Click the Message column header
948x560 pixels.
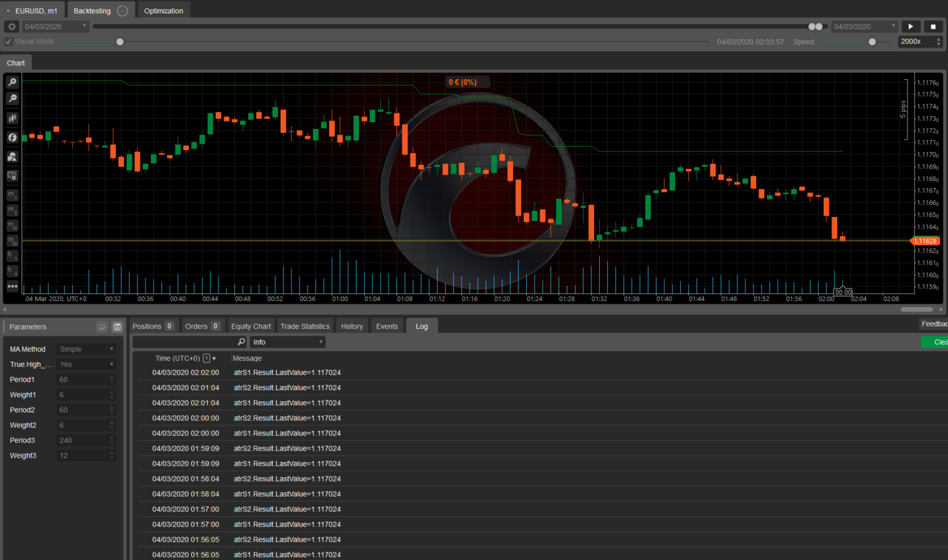247,359
